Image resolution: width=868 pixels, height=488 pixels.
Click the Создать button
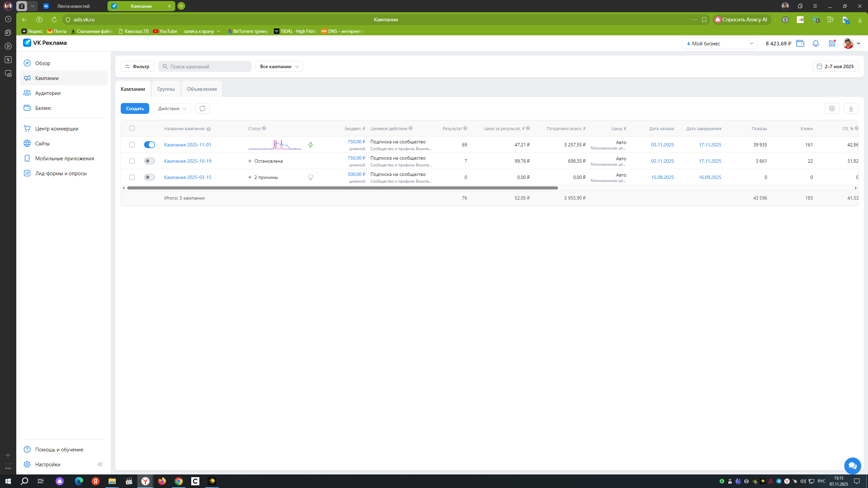[135, 108]
